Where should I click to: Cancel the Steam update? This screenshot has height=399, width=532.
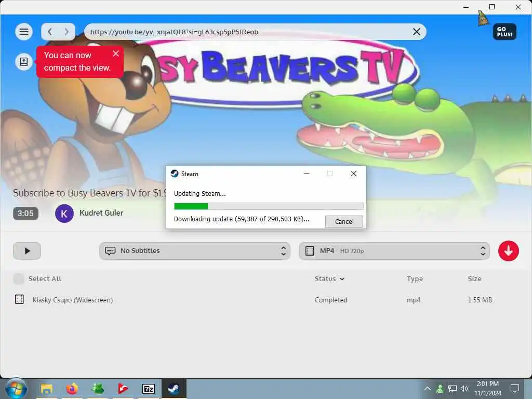[x=344, y=221]
